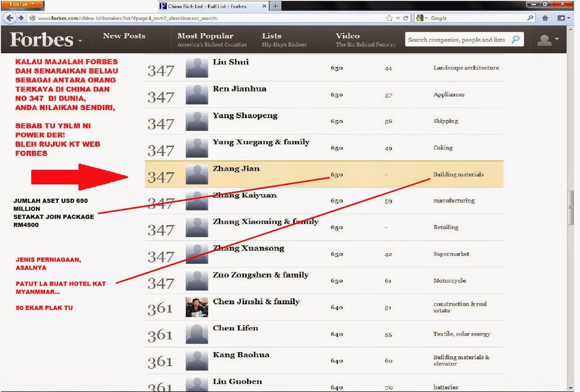
Task: Open Chen Jinshi & family profile
Action: [256, 302]
